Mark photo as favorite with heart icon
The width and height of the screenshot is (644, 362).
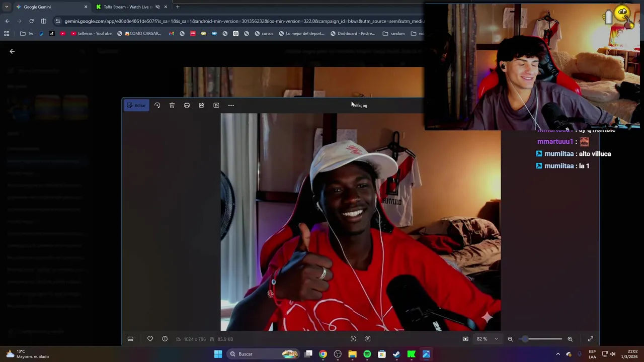(150, 339)
